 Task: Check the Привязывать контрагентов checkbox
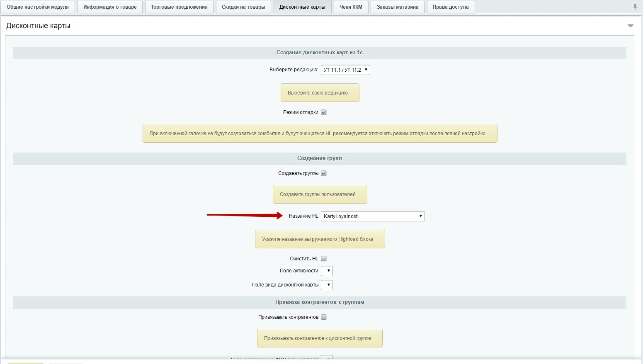pyautogui.click(x=324, y=317)
